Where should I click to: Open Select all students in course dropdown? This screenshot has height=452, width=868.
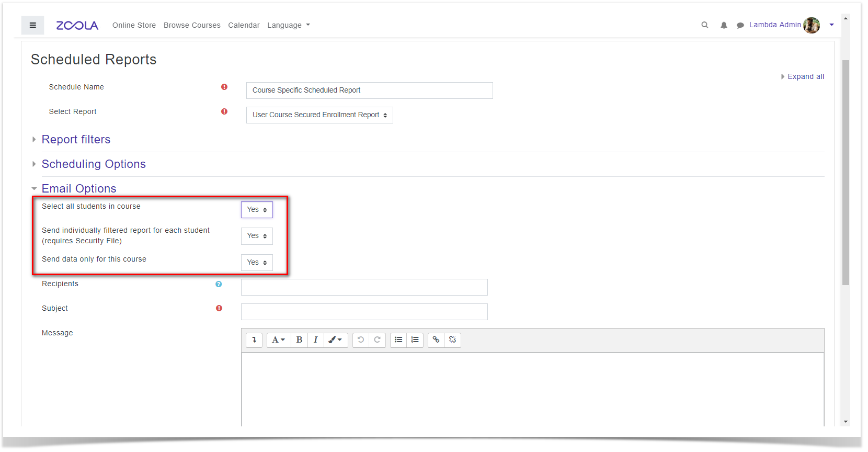tap(257, 210)
